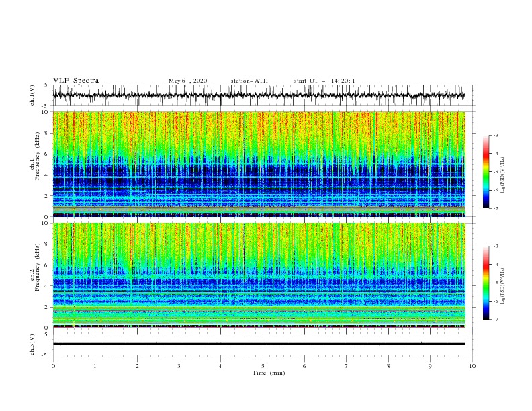Click tick label "6" on the time axis
532x411 pixels.
[304, 366]
